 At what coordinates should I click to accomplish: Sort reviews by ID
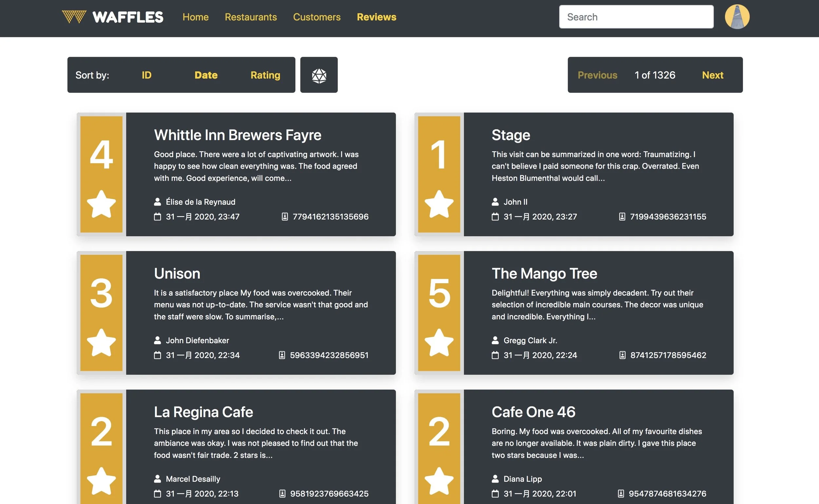pyautogui.click(x=146, y=75)
